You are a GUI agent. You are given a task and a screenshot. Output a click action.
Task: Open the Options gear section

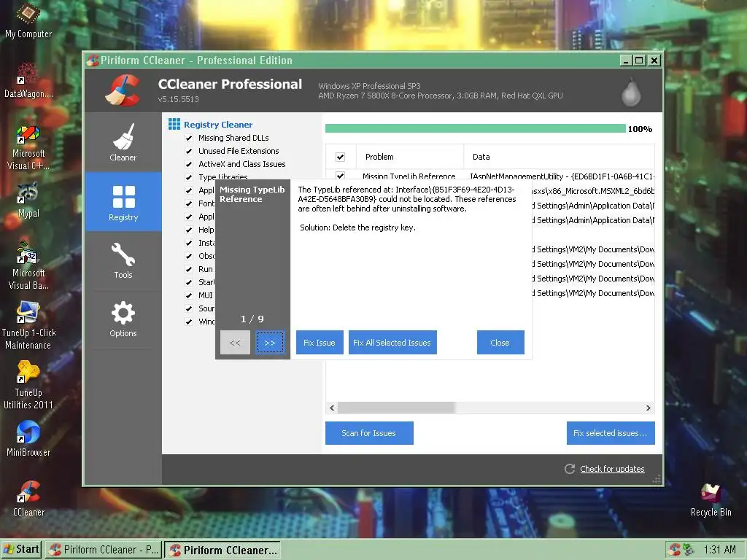tap(123, 319)
